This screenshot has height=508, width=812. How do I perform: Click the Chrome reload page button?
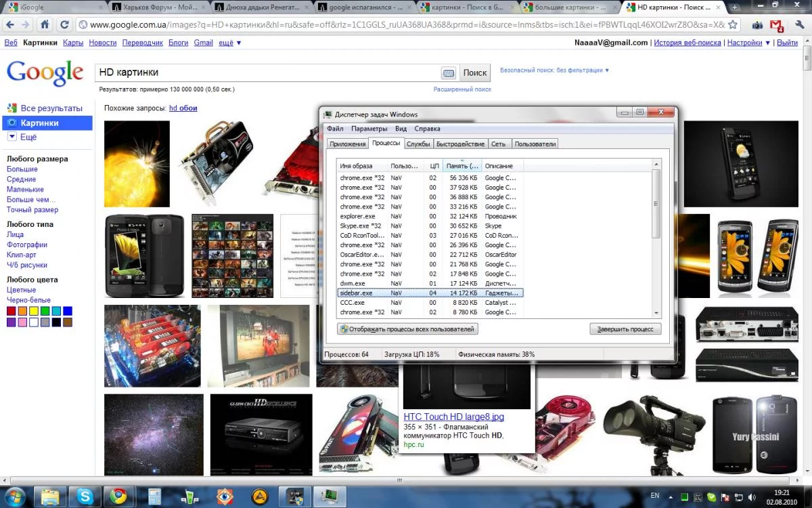(64, 24)
